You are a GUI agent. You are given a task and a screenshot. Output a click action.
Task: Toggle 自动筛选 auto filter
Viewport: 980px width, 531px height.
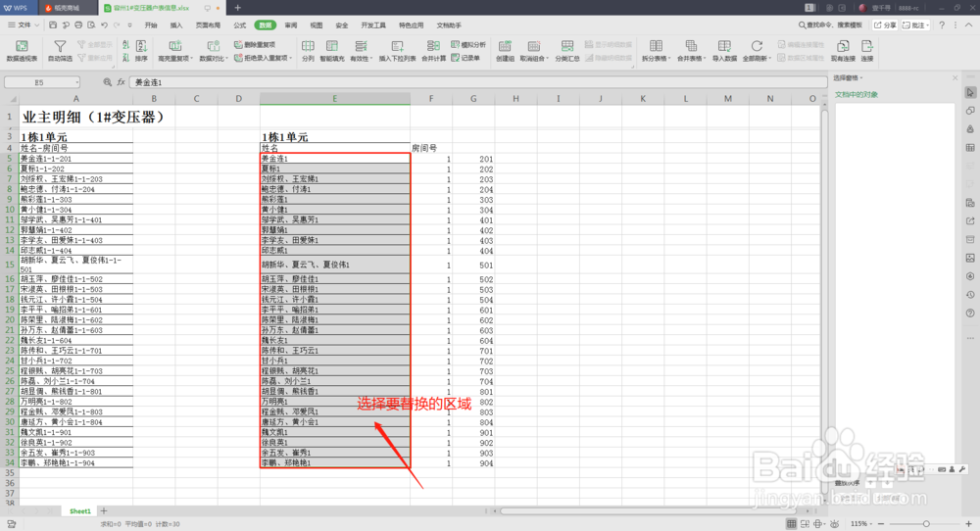point(60,51)
